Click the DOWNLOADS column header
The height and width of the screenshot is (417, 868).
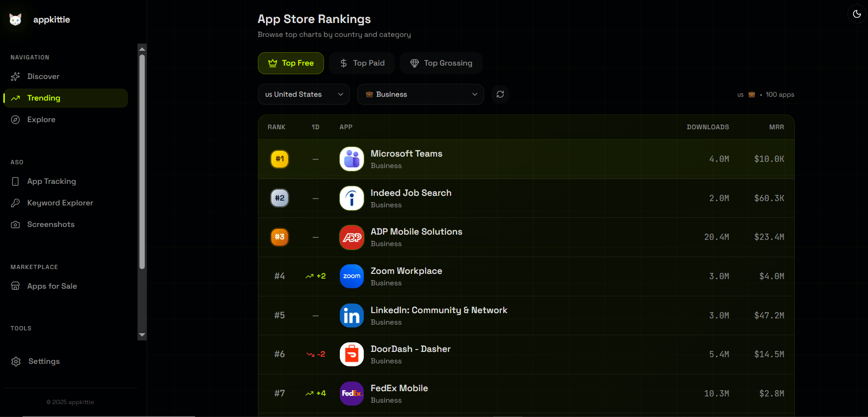point(708,127)
